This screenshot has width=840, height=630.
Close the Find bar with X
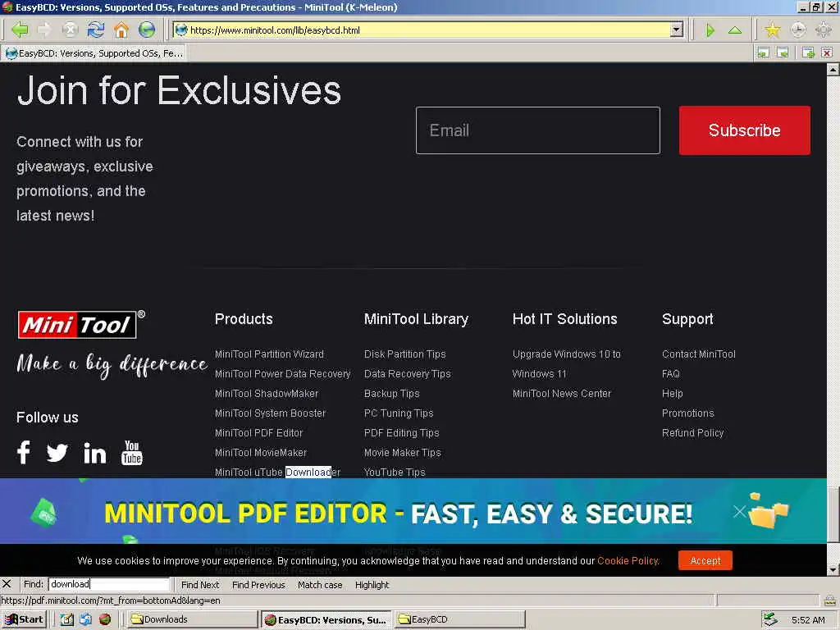tap(7, 584)
